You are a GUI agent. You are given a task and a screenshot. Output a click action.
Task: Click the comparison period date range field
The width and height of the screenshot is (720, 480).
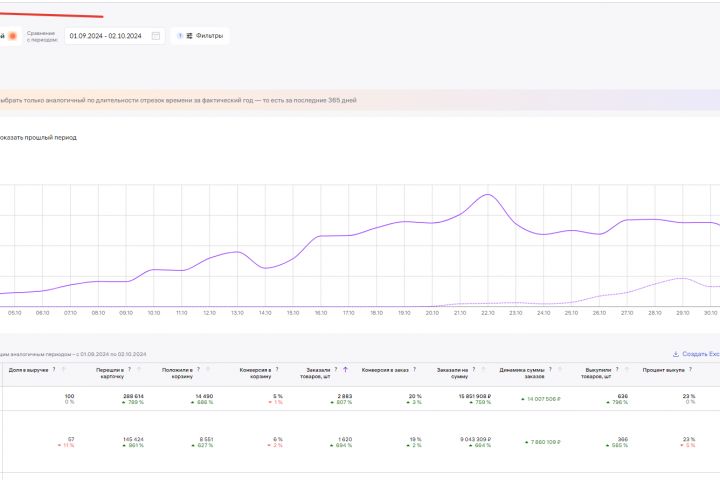point(106,36)
